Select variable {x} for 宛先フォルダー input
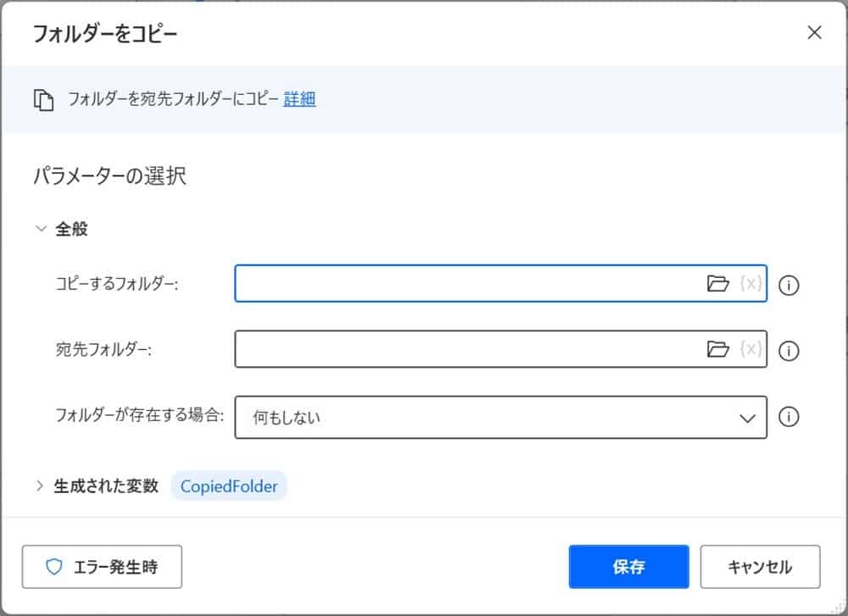 click(750, 350)
